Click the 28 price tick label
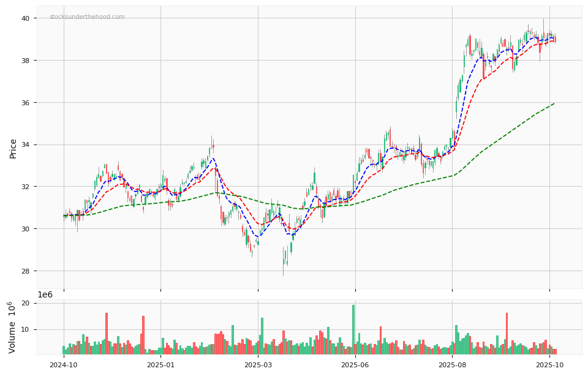The image size is (588, 374). (25, 271)
